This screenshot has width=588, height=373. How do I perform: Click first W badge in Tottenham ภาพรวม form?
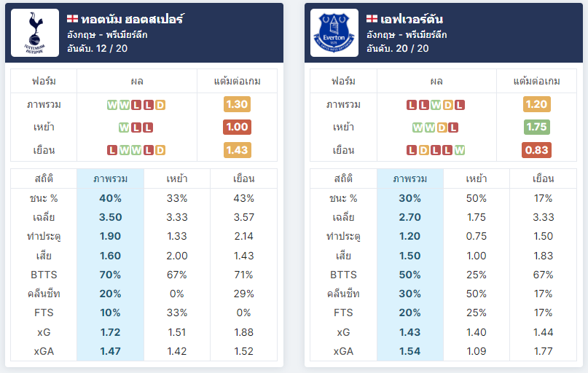coord(112,105)
